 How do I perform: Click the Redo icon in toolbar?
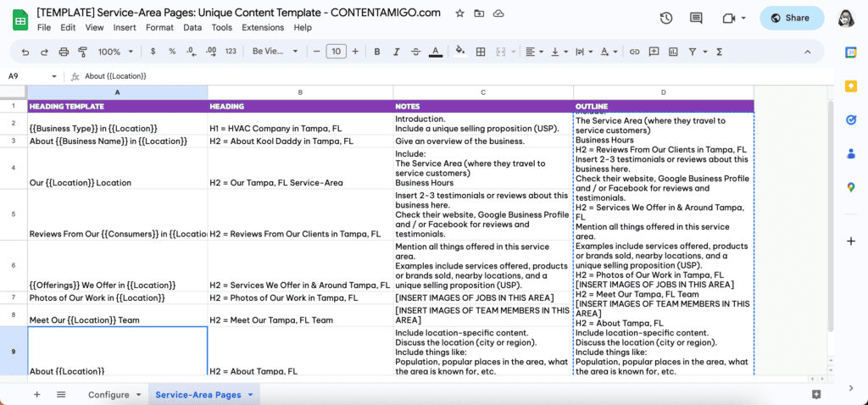pyautogui.click(x=44, y=52)
